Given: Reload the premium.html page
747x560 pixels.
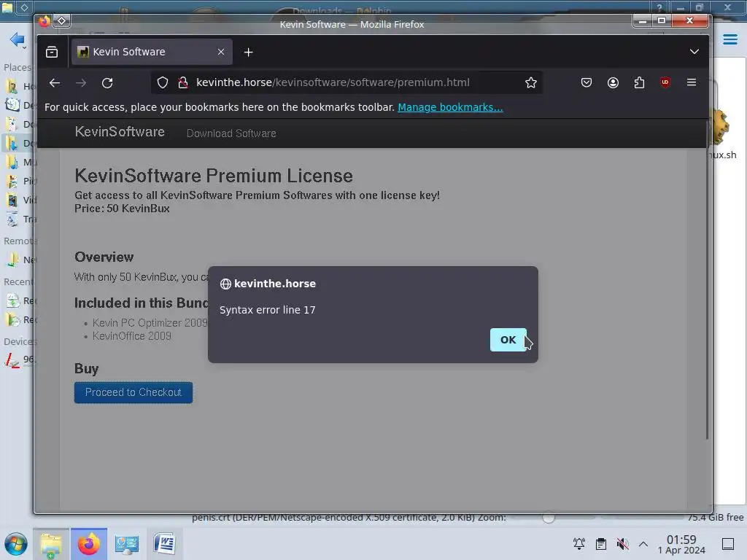Looking at the screenshot, I should 107,83.
